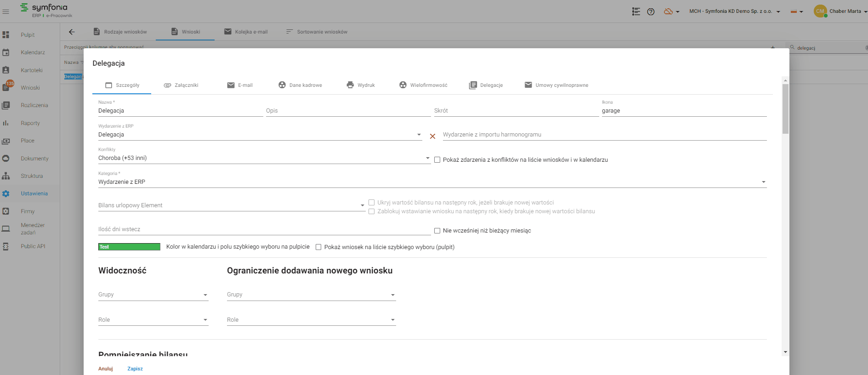The image size is (868, 375).
Task: Toggle Pokaż wniosek na liście szybkiego wyboru
Action: tap(318, 247)
